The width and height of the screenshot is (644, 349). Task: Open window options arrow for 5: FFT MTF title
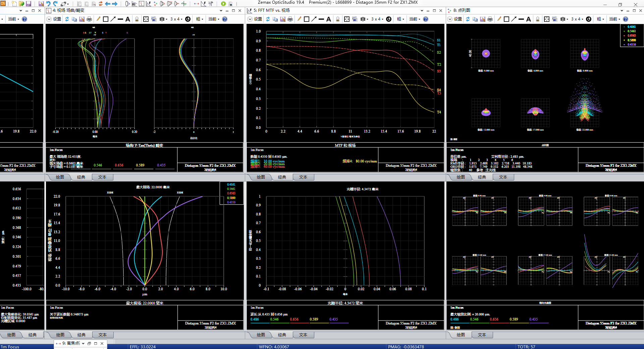point(422,10)
